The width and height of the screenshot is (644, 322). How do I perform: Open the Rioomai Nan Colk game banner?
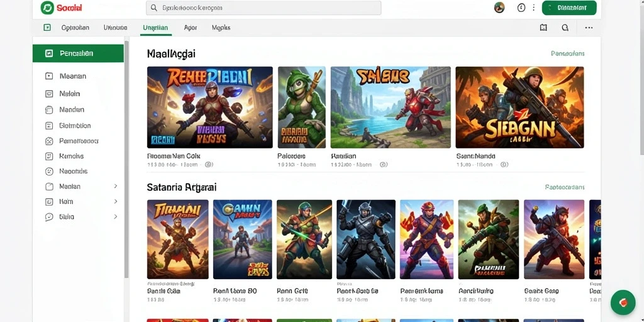[x=210, y=107]
